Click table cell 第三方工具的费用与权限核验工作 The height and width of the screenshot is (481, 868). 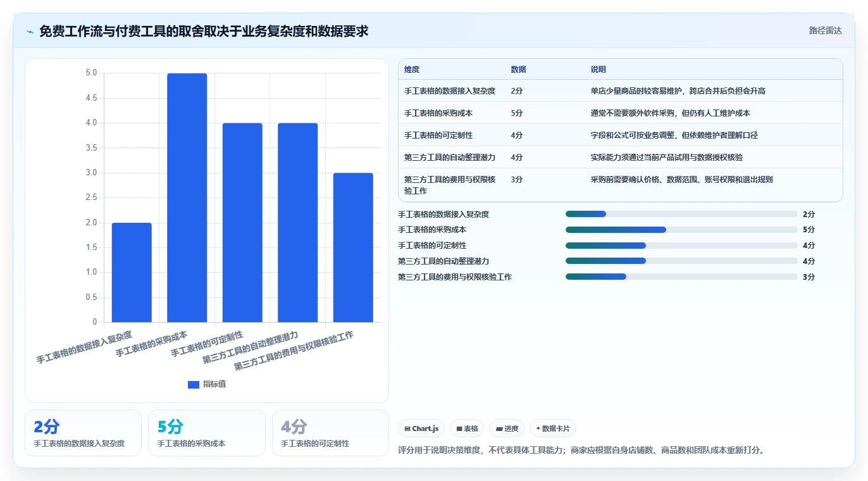tap(451, 185)
